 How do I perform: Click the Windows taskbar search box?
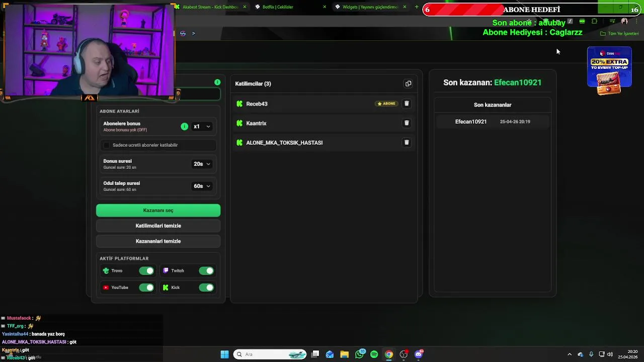coord(271,354)
